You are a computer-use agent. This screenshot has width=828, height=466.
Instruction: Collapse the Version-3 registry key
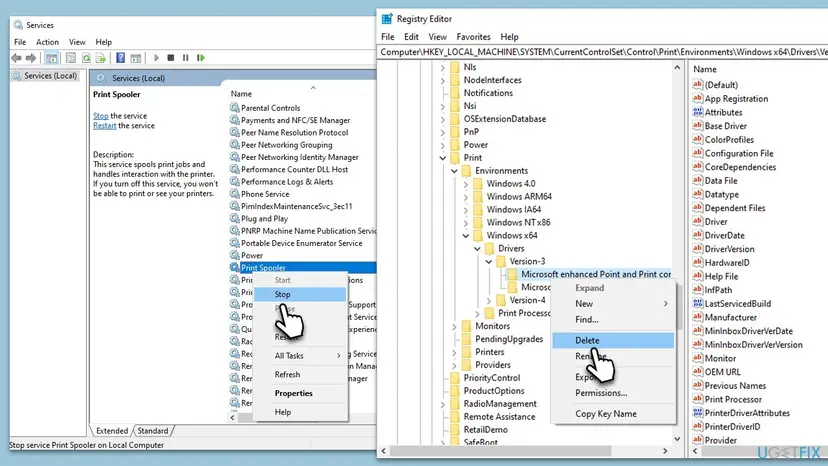pos(489,262)
